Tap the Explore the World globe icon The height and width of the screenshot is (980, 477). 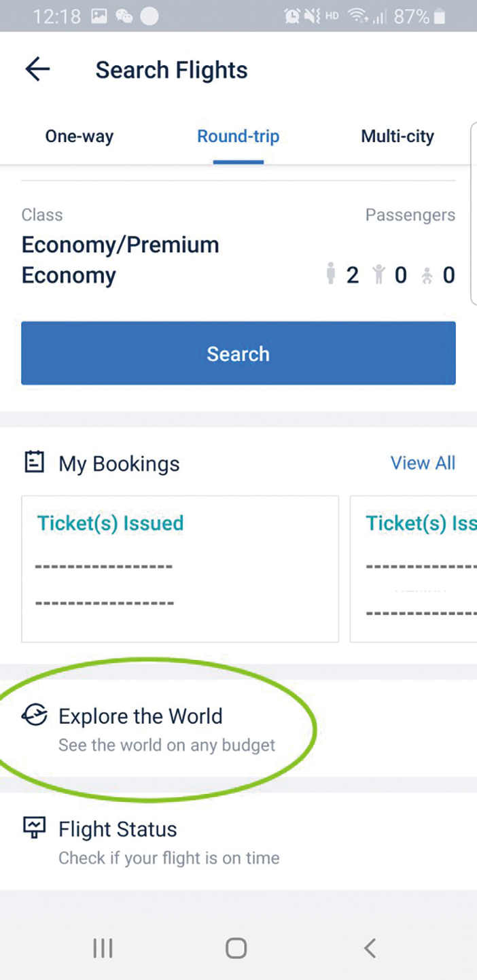coord(34,715)
